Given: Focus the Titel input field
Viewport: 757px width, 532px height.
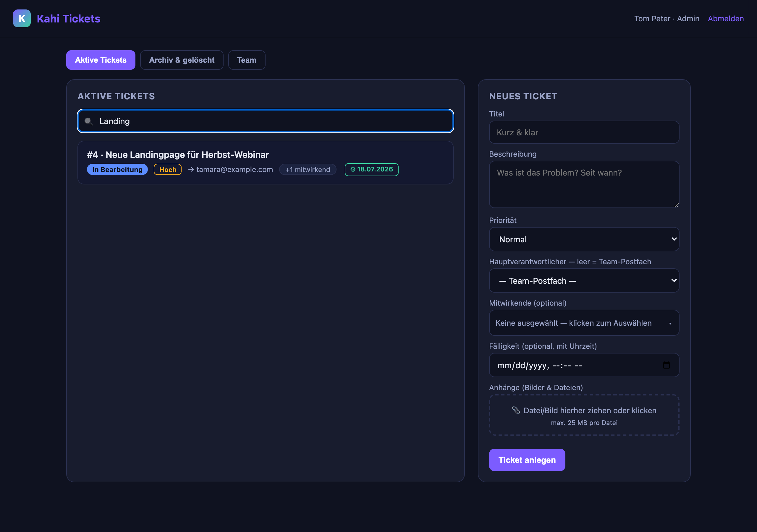Looking at the screenshot, I should point(584,132).
